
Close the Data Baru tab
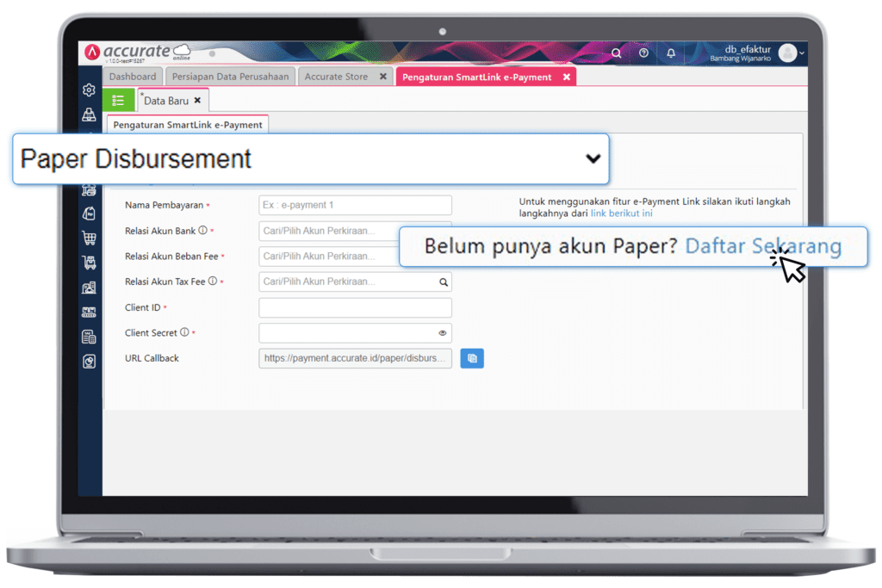(197, 101)
